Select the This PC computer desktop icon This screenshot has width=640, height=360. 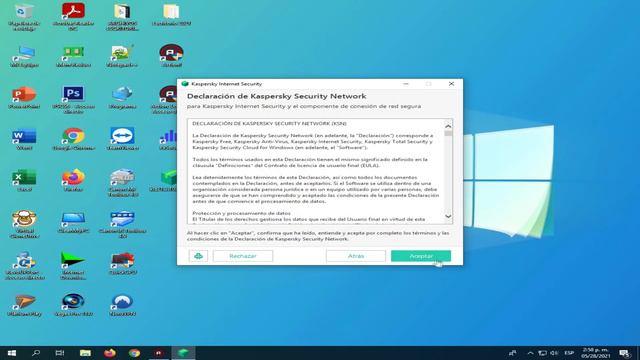pyautogui.click(x=24, y=56)
